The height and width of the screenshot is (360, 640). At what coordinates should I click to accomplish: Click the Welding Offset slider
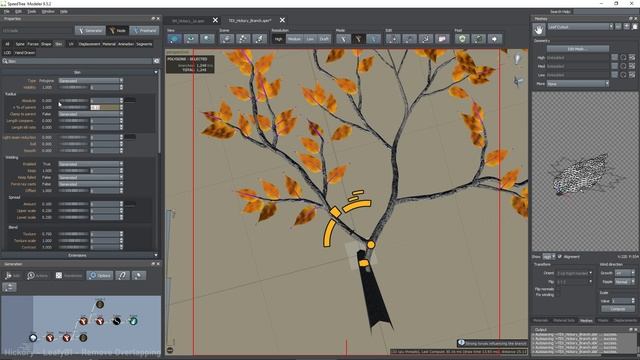[x=74, y=191]
